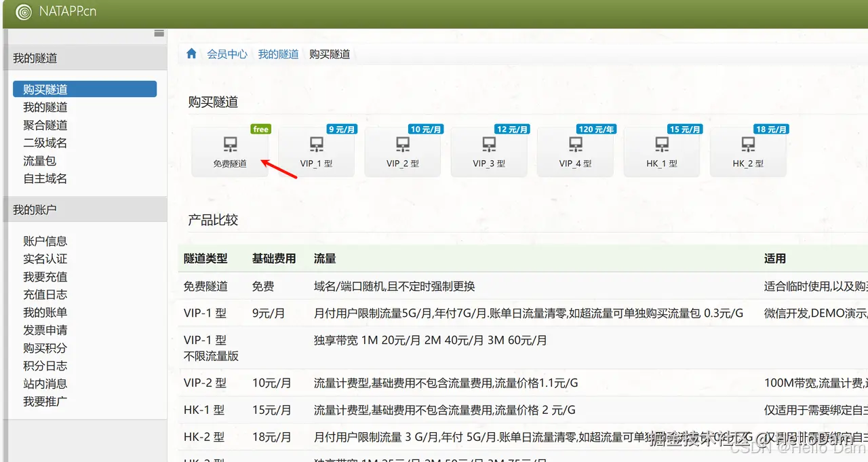
Task: Click the 120 元/年 price badge
Action: tap(597, 129)
